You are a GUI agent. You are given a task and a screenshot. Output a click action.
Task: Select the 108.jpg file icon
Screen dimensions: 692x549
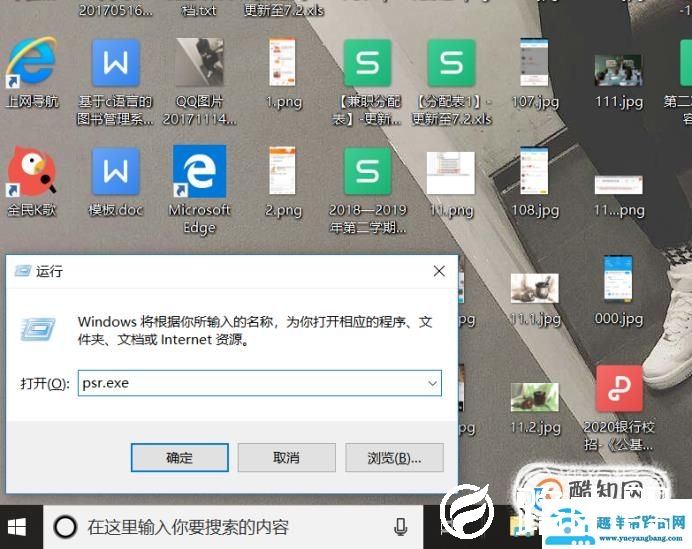pos(534,171)
